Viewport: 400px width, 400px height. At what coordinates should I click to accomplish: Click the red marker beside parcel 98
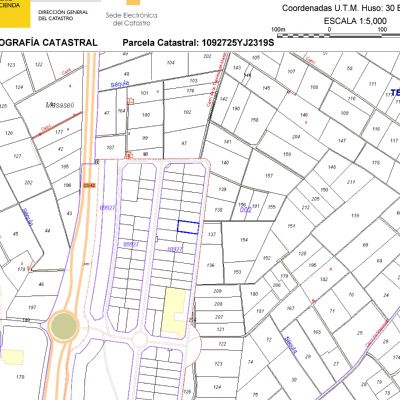point(129,155)
